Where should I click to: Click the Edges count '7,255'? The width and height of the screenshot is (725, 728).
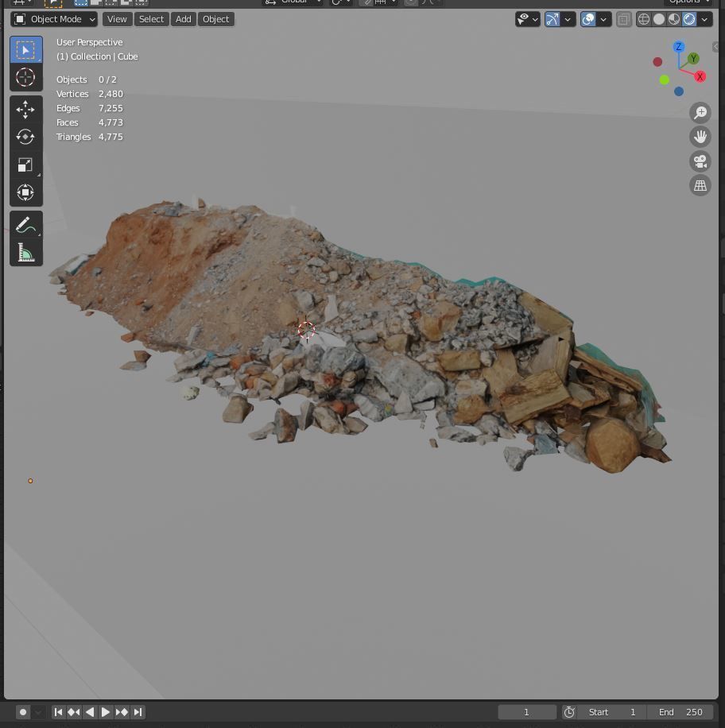click(x=110, y=108)
